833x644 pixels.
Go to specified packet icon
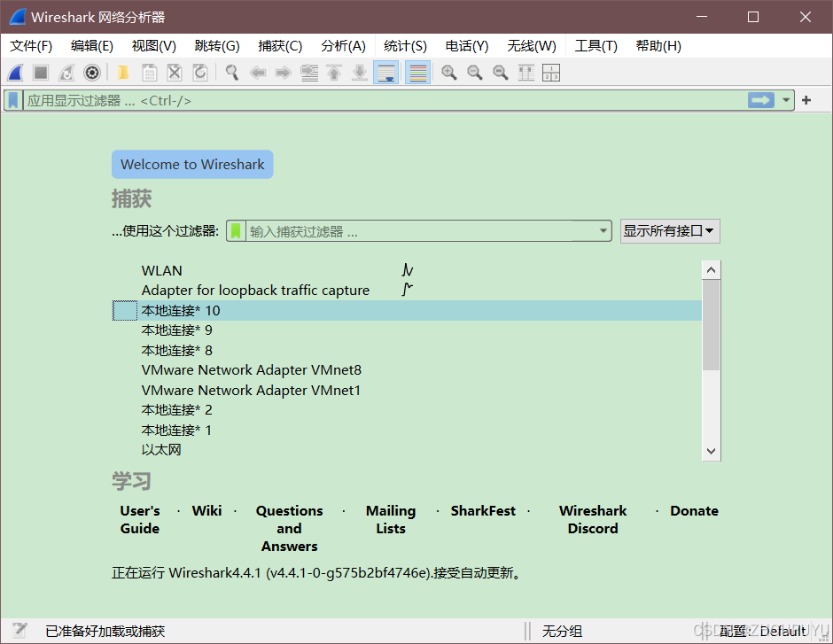[x=309, y=73]
